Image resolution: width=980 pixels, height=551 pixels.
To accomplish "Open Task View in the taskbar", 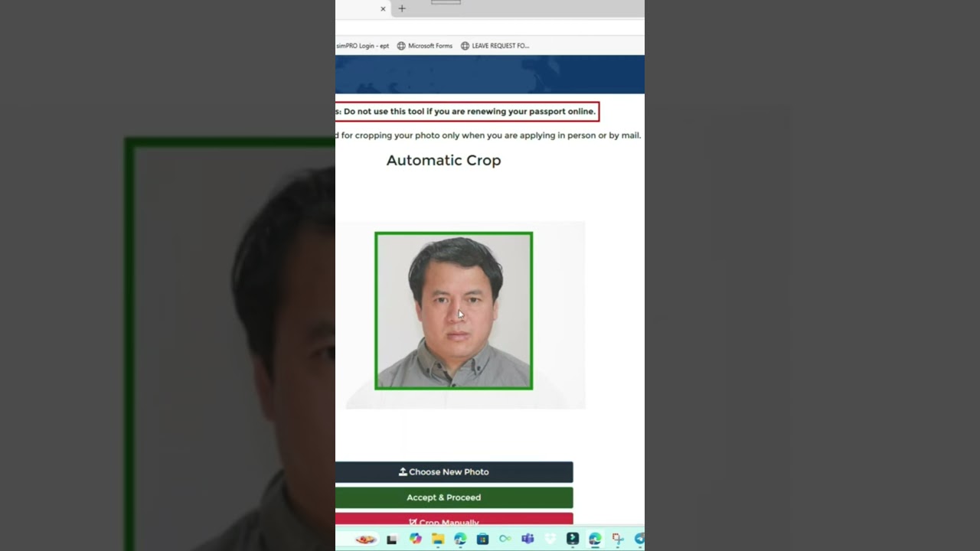I will pos(392,540).
